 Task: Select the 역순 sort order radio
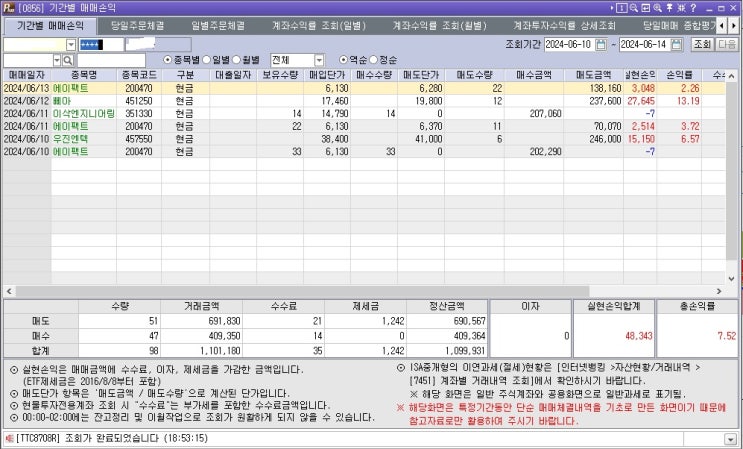[344, 60]
